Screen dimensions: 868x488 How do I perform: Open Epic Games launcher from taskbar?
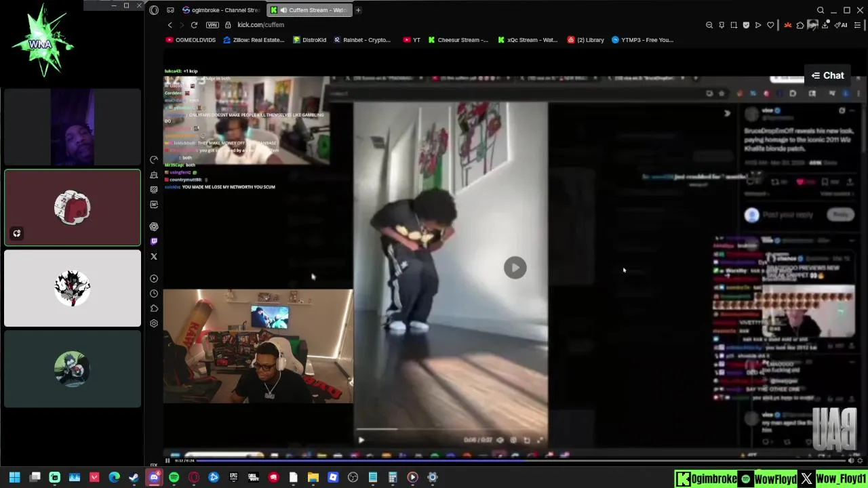click(x=233, y=477)
